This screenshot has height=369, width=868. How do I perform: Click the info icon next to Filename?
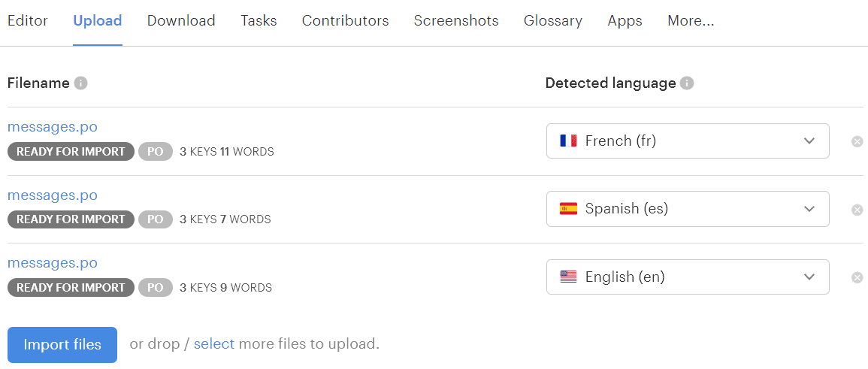pyautogui.click(x=81, y=83)
